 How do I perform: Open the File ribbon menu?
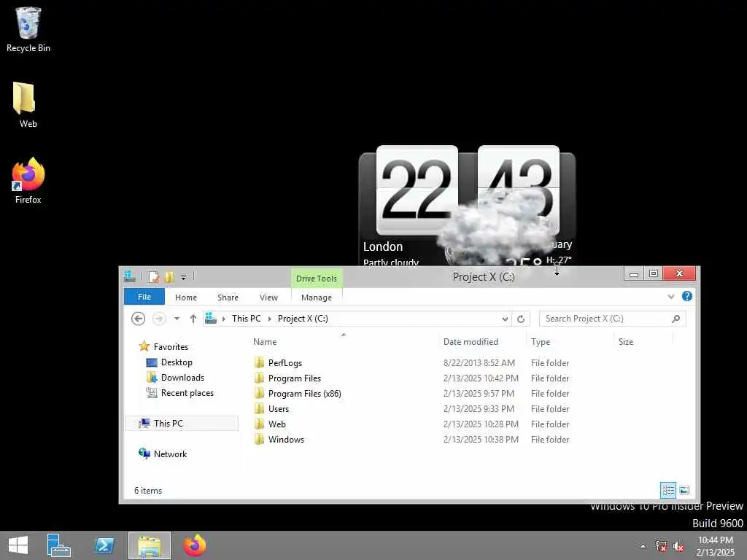pos(144,297)
